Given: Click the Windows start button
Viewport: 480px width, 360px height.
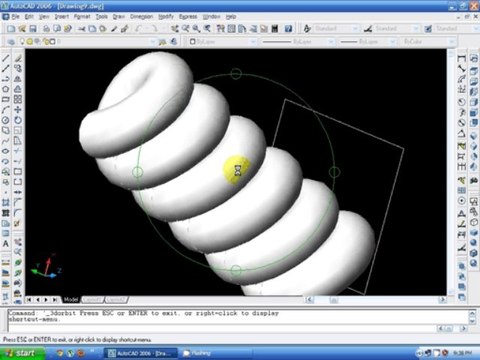Looking at the screenshot, I should (22, 353).
